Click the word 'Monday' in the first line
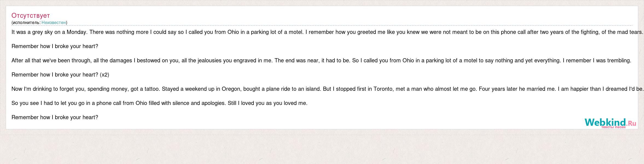This screenshot has width=644, height=164. click(77, 32)
